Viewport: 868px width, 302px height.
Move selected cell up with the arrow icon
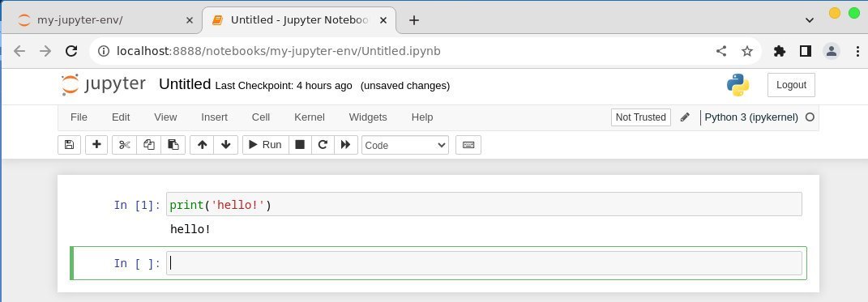pyautogui.click(x=202, y=145)
